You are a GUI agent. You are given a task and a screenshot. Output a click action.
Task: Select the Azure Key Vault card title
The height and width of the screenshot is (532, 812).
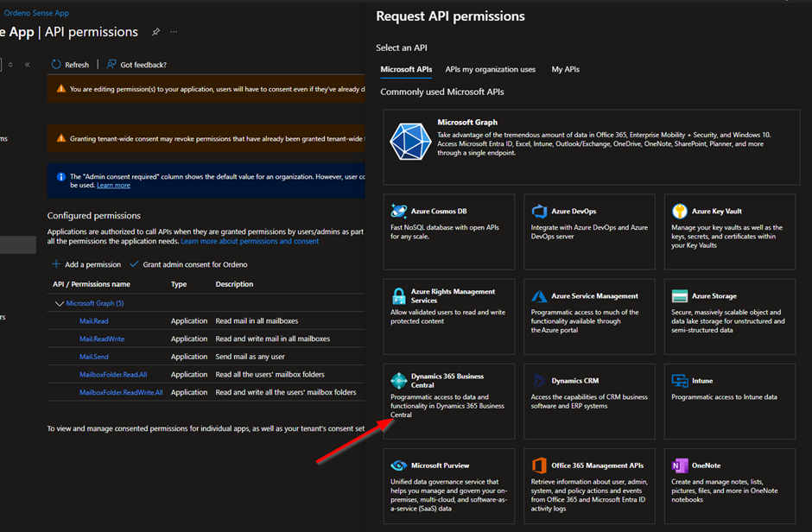pos(717,211)
